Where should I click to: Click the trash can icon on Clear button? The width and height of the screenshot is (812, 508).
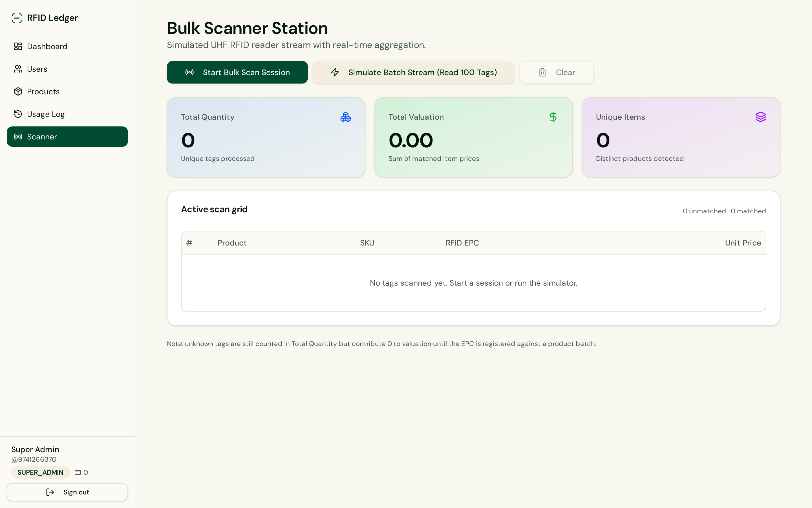click(542, 72)
